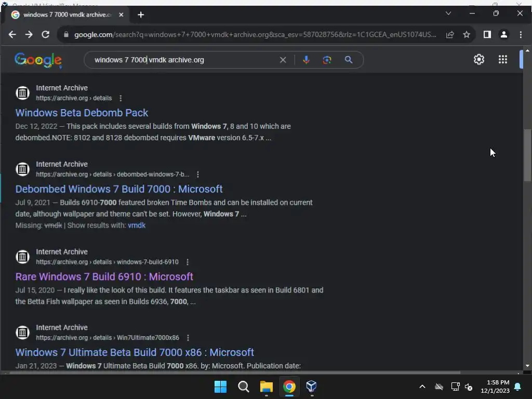Image resolution: width=532 pixels, height=399 pixels.
Task: Go back to previous page
Action: click(12, 35)
